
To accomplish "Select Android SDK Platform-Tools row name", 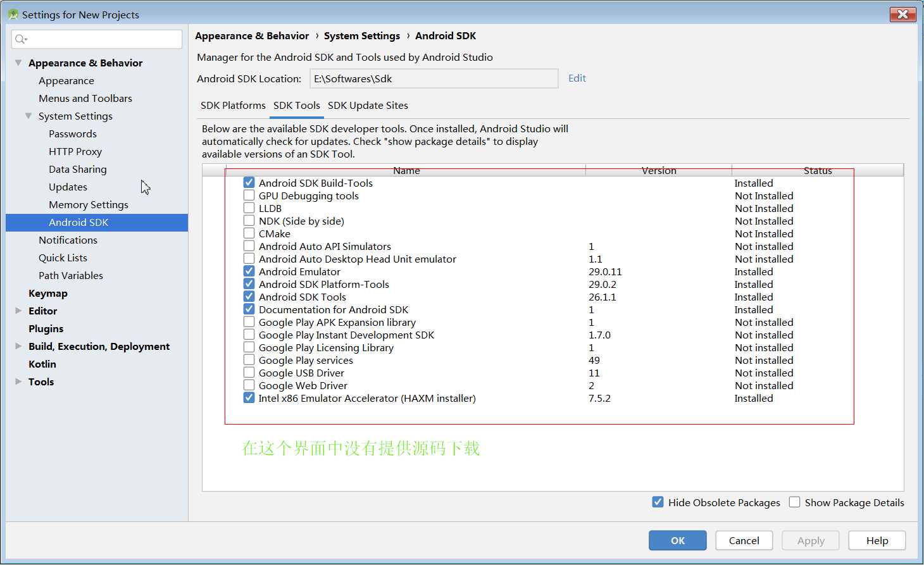I will (x=324, y=284).
